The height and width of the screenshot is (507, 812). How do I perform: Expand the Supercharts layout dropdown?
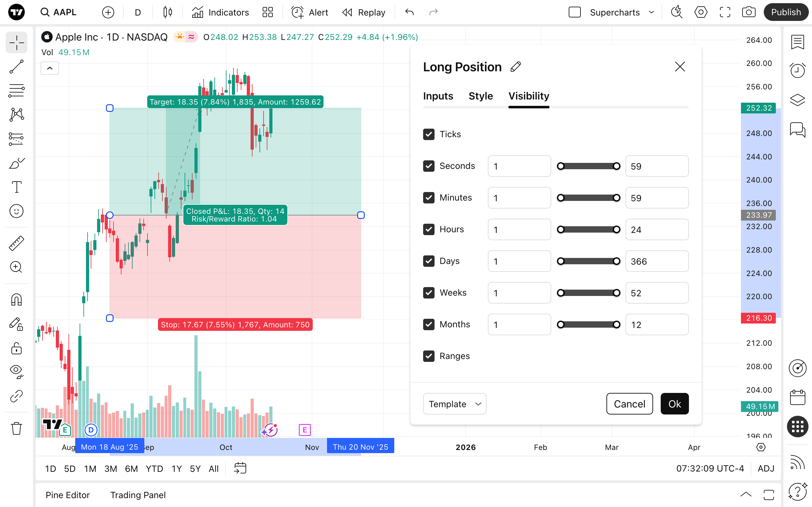651,12
